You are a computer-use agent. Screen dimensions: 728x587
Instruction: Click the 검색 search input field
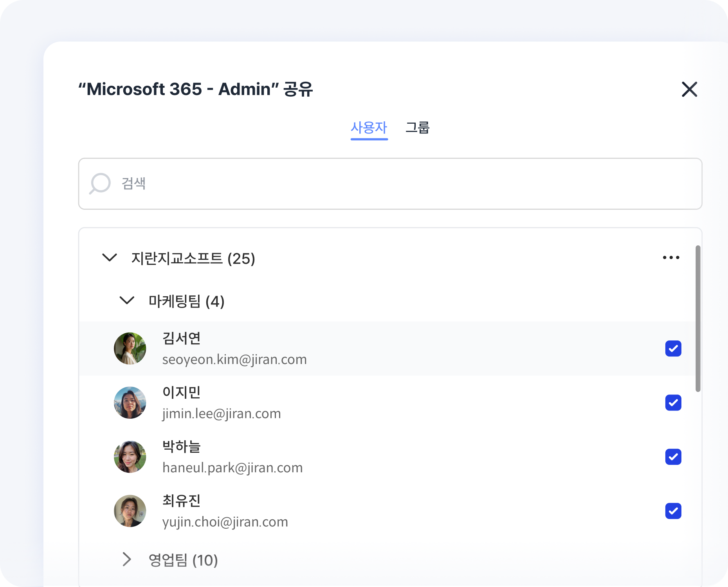[x=391, y=184]
